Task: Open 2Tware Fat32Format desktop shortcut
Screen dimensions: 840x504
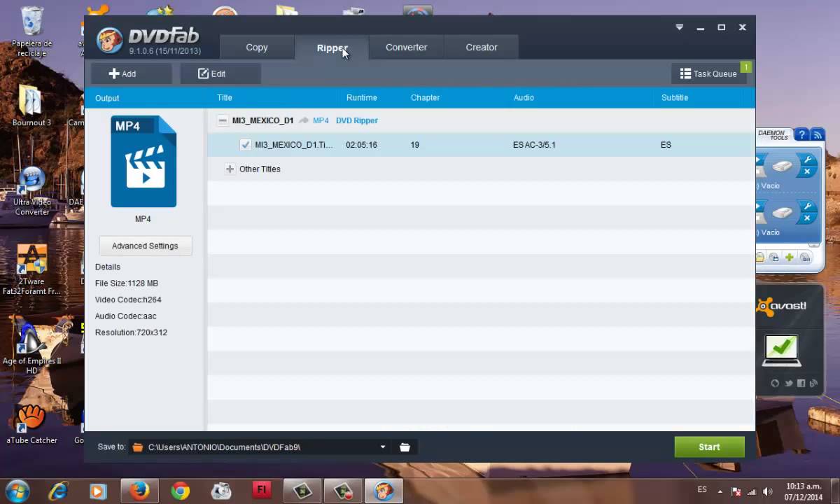Action: pyautogui.click(x=31, y=269)
